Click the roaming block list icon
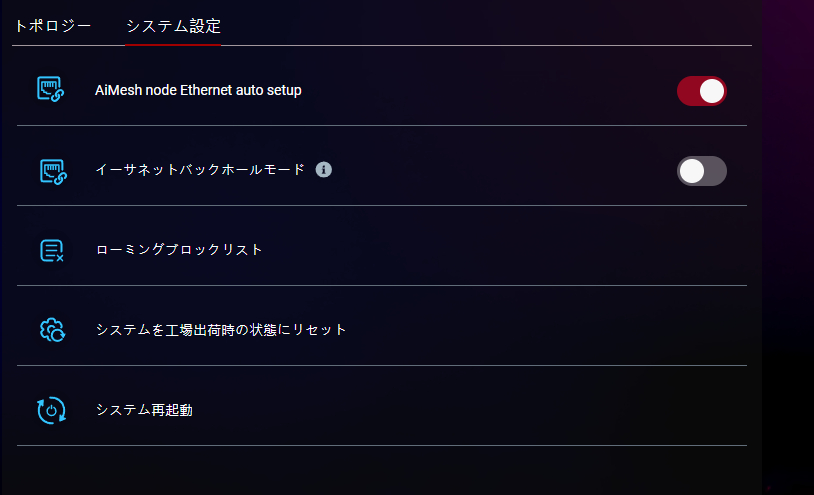814x495 pixels. [51, 250]
